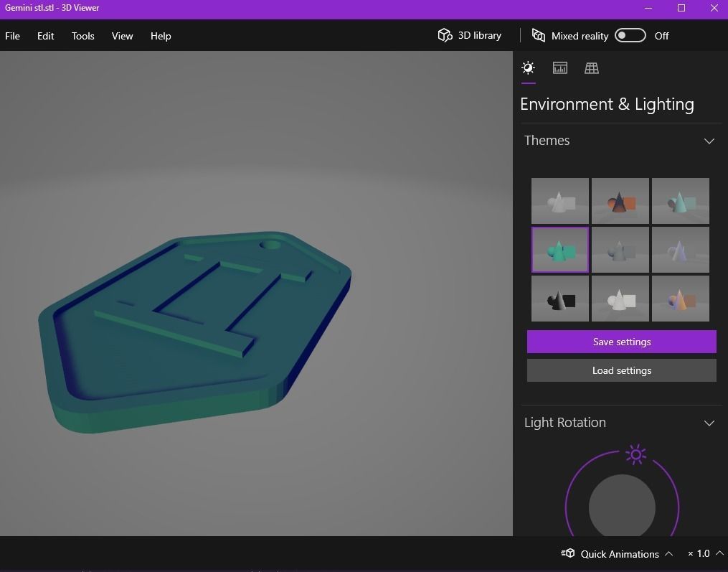Switch to the Stats & Shading tab icon
Viewport: 728px width, 572px height.
(560, 68)
